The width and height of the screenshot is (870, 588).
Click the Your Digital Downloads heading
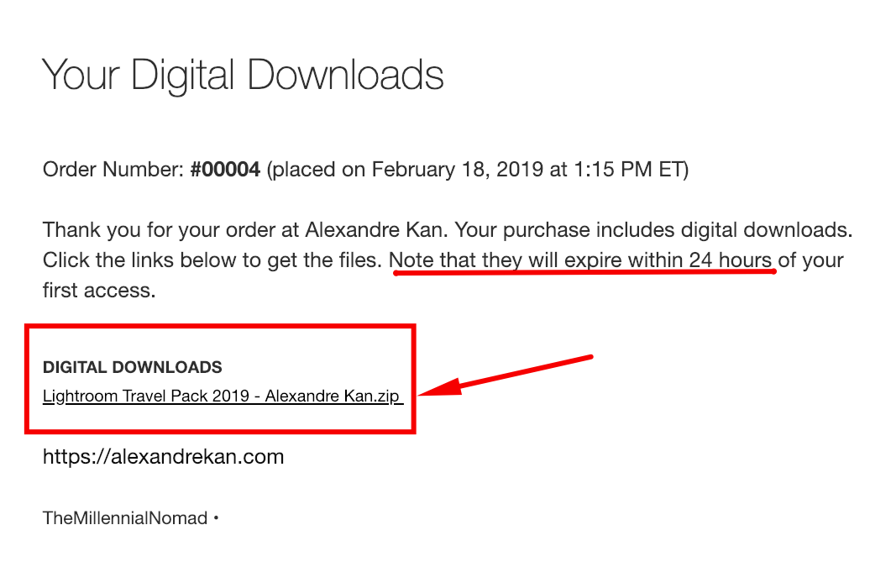coord(243,76)
